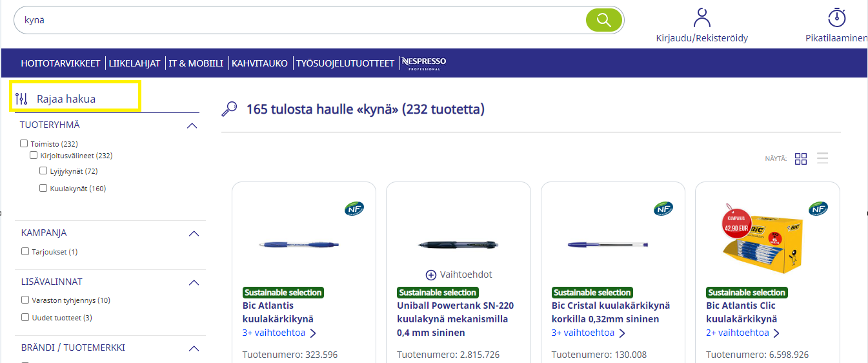The image size is (868, 363).
Task: Click the Vaihtoehdot label on Uniball card
Action: 466,275
